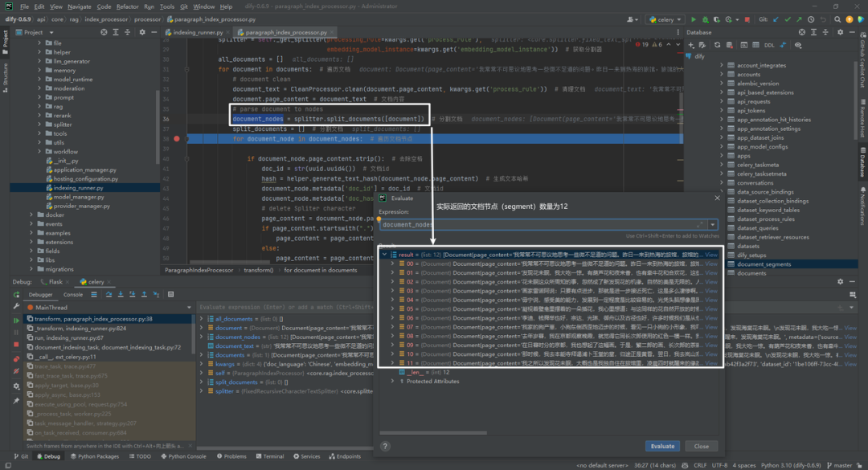Click Git update project blue arrow
The width and height of the screenshot is (868, 470).
point(776,19)
